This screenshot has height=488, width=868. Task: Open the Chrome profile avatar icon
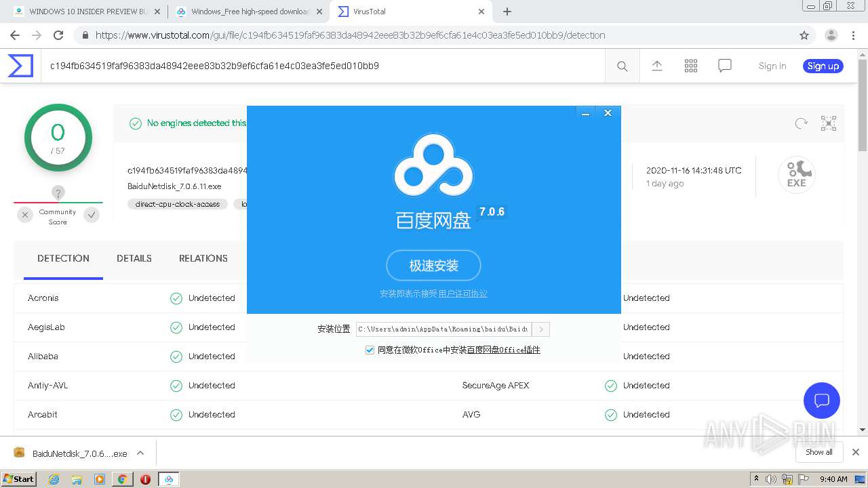point(831,35)
